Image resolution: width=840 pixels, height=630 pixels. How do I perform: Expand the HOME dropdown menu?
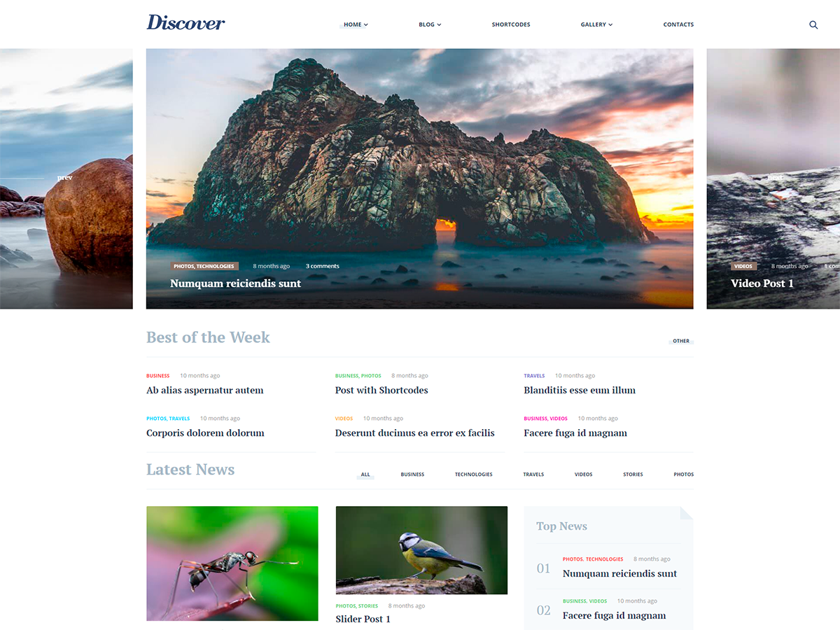click(x=354, y=24)
